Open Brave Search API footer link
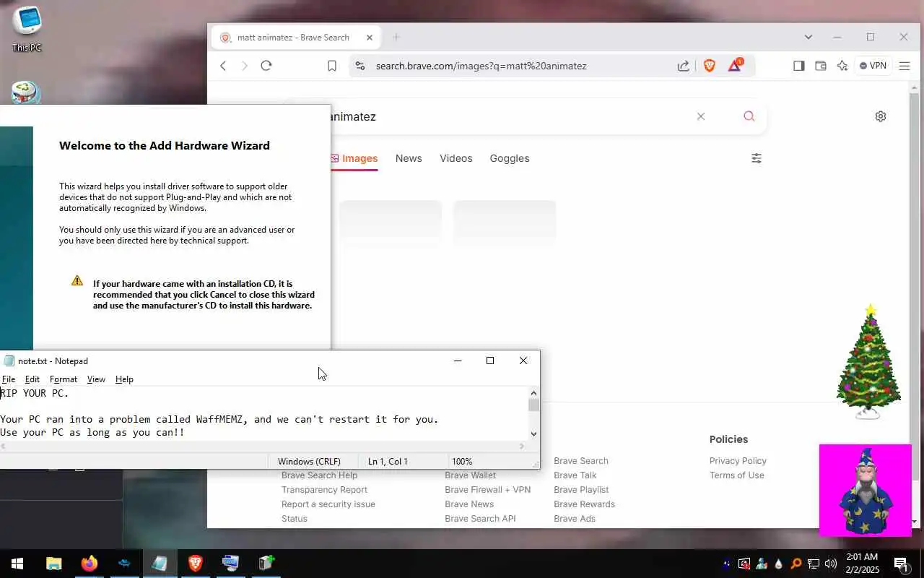Screen dimensions: 924x578 coord(480,519)
